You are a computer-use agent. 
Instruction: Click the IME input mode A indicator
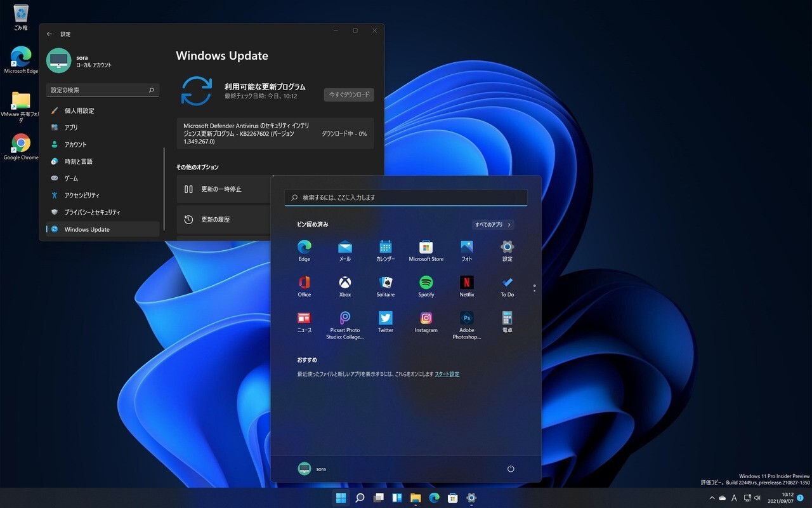coord(734,498)
